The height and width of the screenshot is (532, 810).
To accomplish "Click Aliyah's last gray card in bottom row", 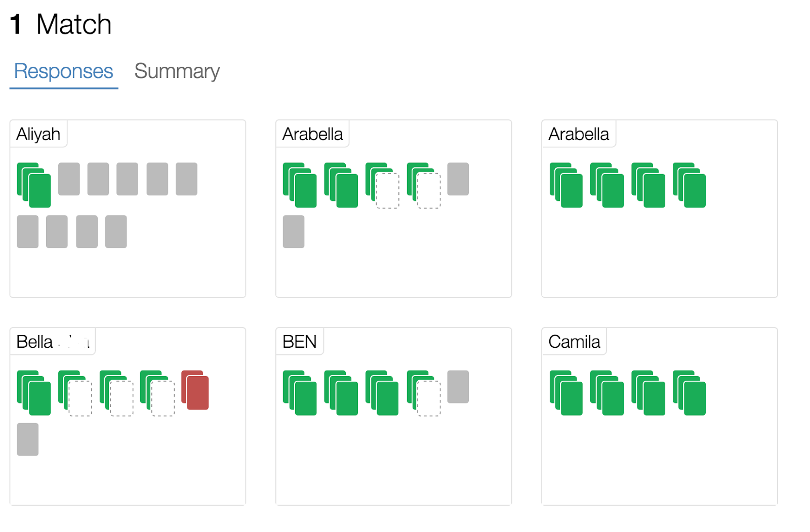I will tap(116, 231).
